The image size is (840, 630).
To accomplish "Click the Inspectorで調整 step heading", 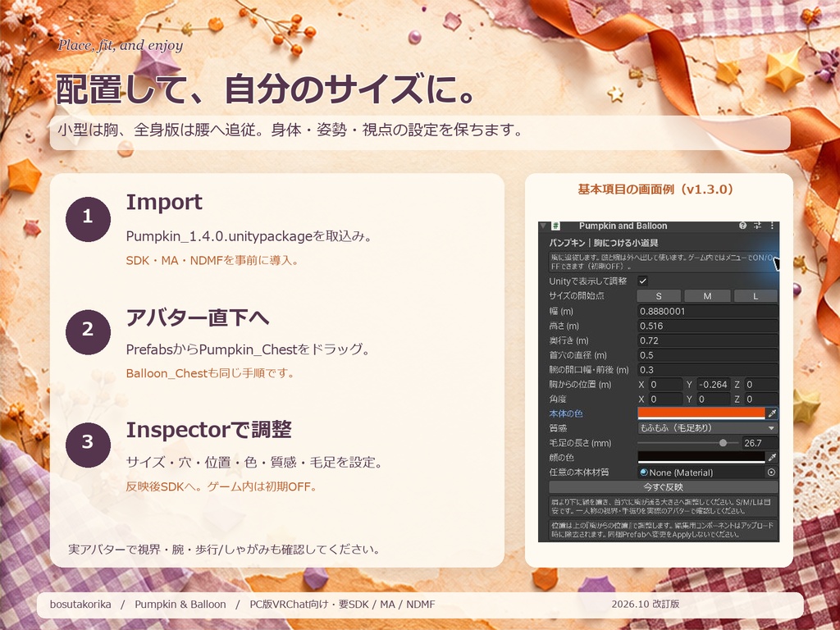I will pyautogui.click(x=209, y=430).
